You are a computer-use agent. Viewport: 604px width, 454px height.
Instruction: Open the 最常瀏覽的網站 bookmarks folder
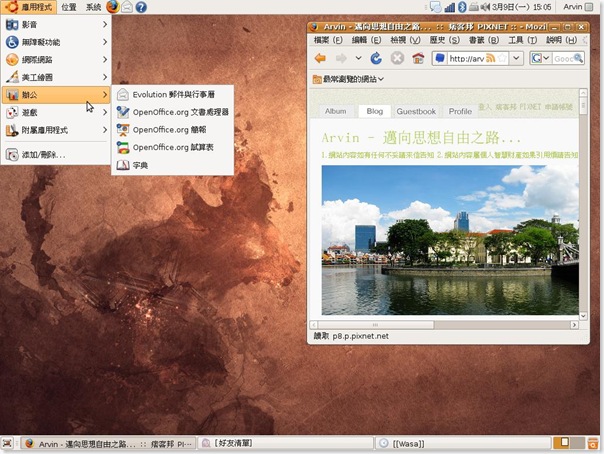(x=348, y=79)
